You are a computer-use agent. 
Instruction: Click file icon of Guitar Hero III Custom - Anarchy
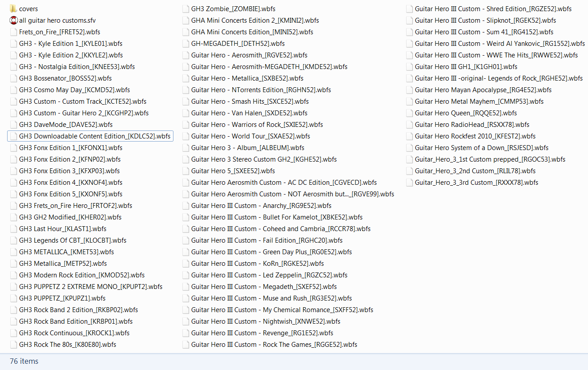[x=185, y=206]
